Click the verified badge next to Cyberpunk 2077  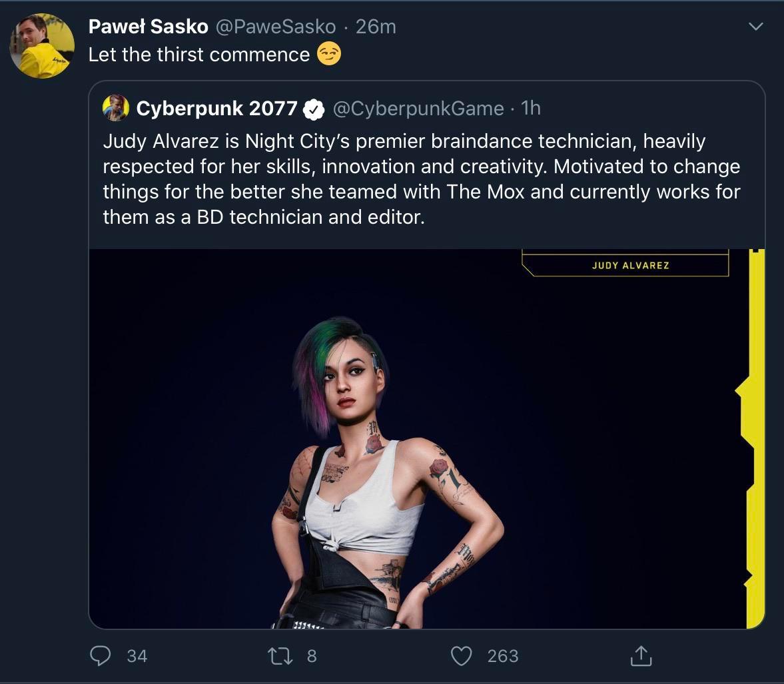[x=314, y=109]
